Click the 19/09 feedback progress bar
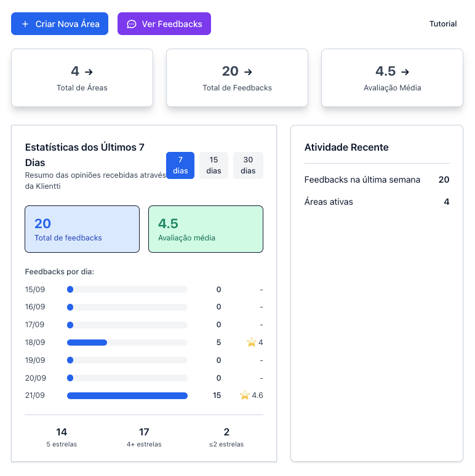This screenshot has height=476, width=475. tap(127, 360)
